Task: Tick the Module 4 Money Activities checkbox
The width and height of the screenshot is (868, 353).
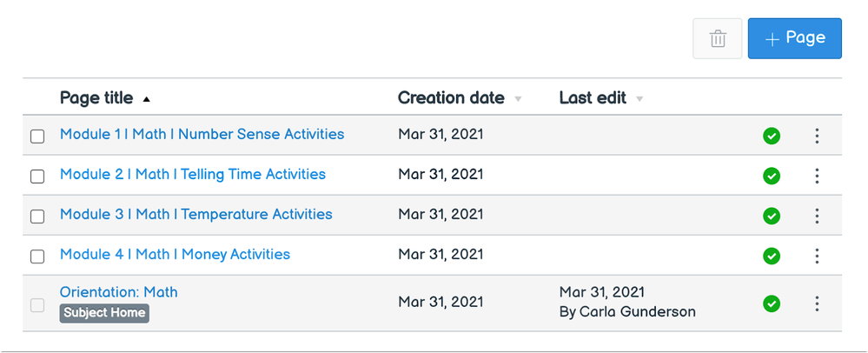Action: tap(37, 256)
